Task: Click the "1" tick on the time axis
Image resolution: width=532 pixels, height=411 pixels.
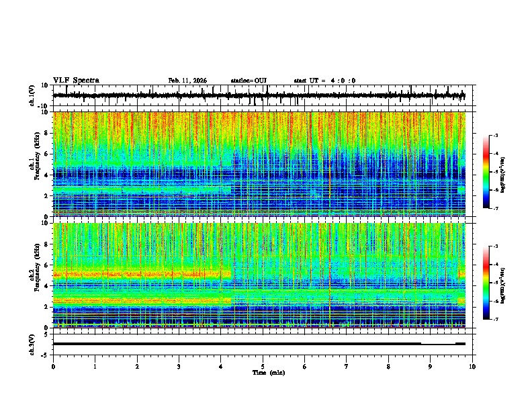Action: point(95,367)
